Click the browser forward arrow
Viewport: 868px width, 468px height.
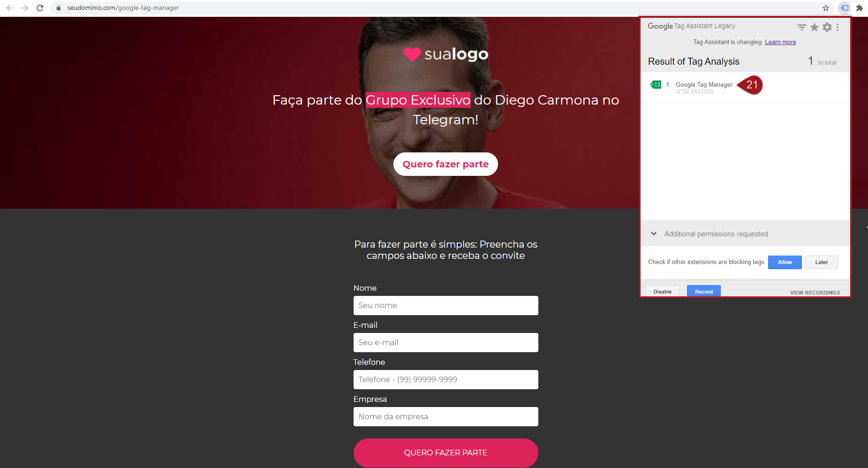(25, 8)
